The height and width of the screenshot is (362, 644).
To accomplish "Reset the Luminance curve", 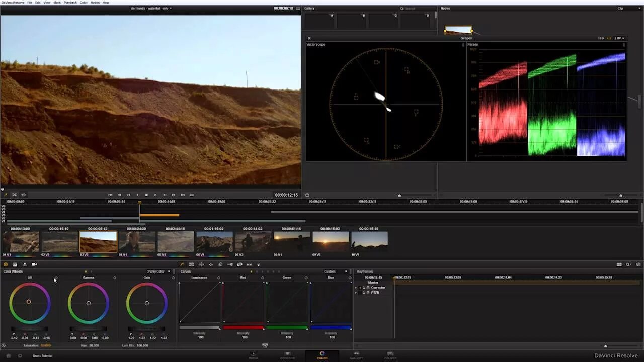I will [218, 278].
